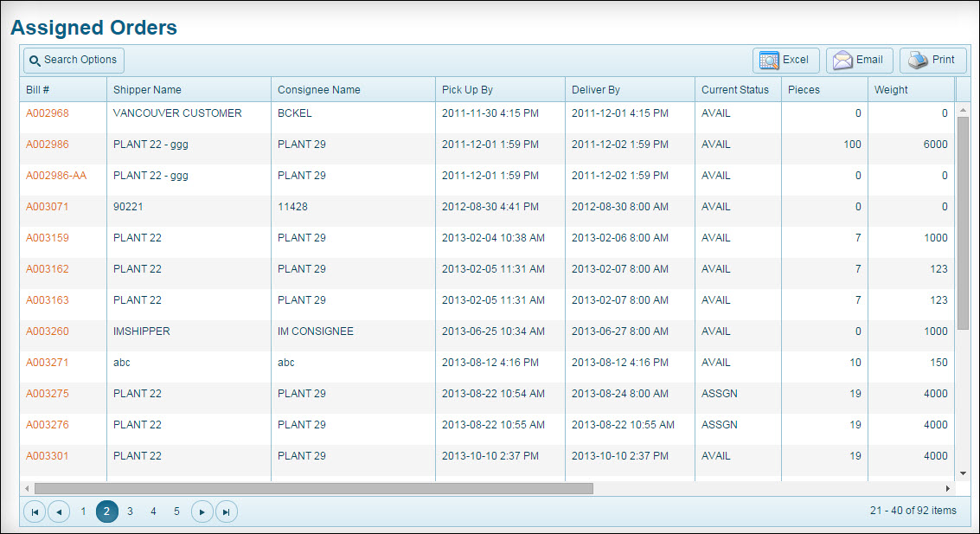The height and width of the screenshot is (534, 980).
Task: Go to the first page
Action: tap(35, 511)
